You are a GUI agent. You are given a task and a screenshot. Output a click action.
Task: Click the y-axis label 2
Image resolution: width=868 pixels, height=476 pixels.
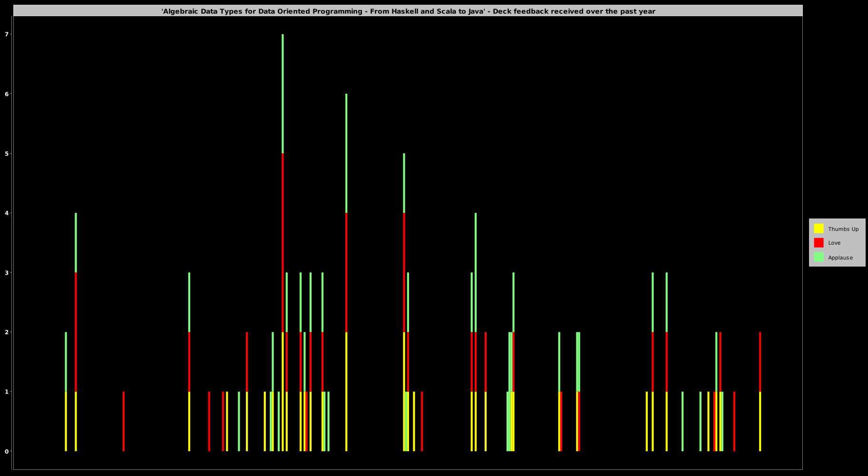(x=7, y=332)
